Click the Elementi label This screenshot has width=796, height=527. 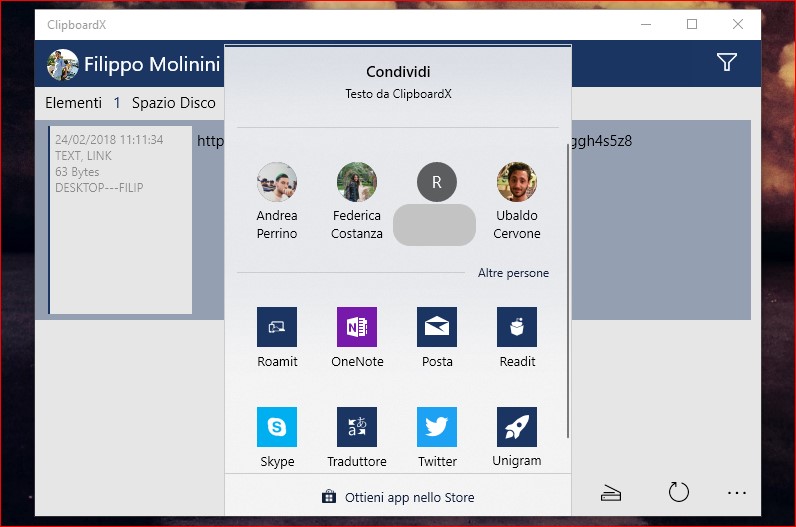74,103
